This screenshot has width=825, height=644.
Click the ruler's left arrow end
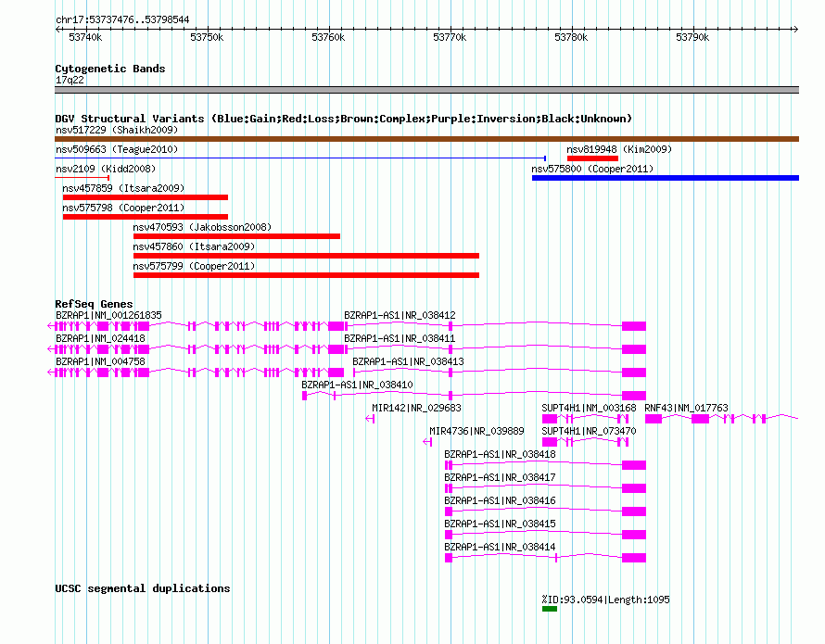[x=57, y=29]
